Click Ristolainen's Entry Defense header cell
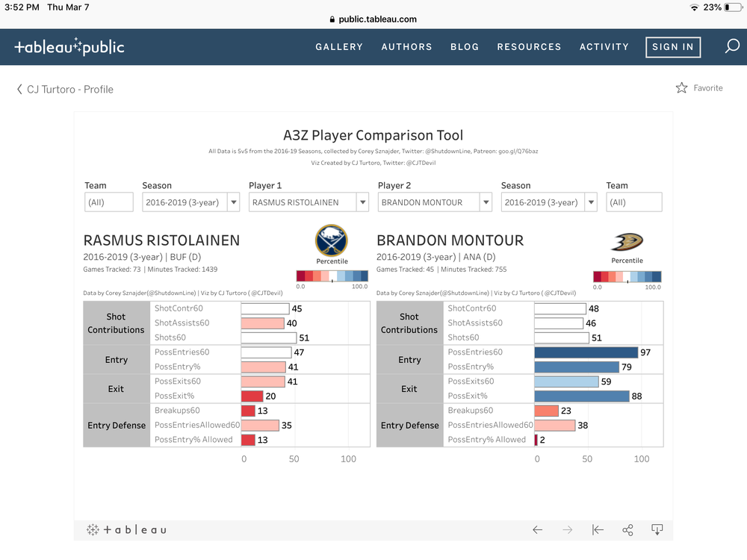Image resolution: width=747 pixels, height=560 pixels. (117, 426)
